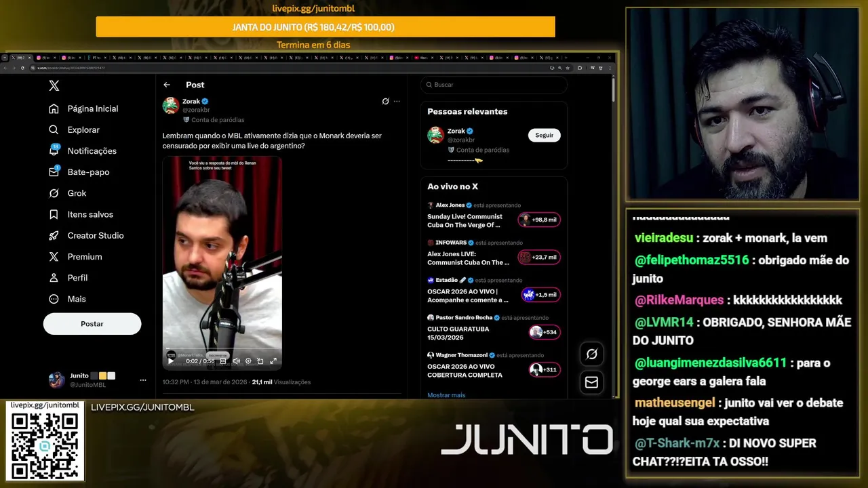Click chat username @T-Shark-m7x
Viewport: 868px width, 488px height.
pos(677,443)
